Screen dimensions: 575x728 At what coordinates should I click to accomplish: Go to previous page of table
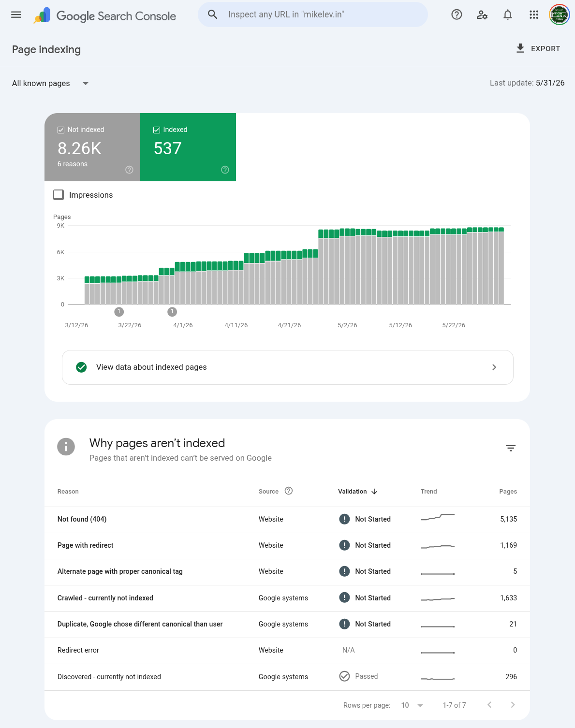(489, 705)
